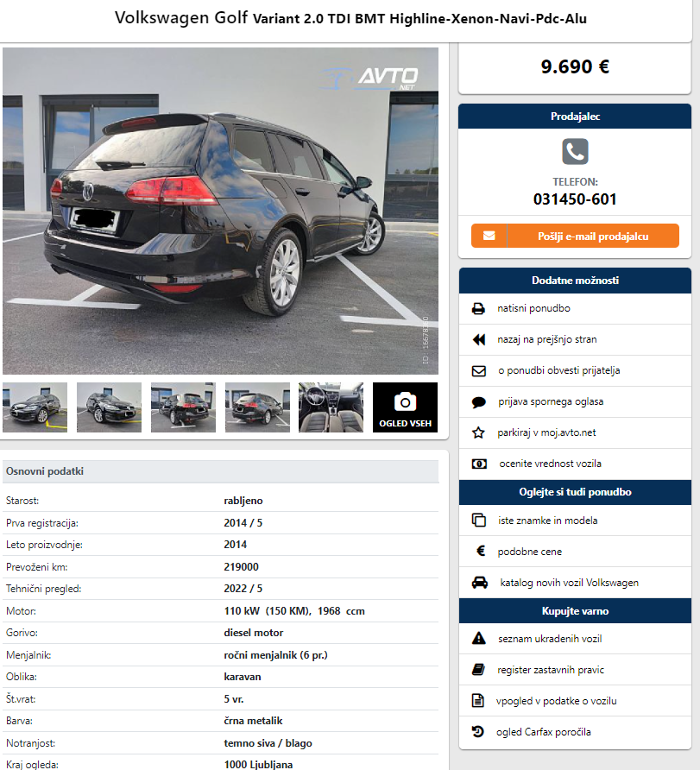Image resolution: width=700 pixels, height=770 pixels.
Task: Click the speech bubble icon for reporting ad
Action: tap(479, 402)
